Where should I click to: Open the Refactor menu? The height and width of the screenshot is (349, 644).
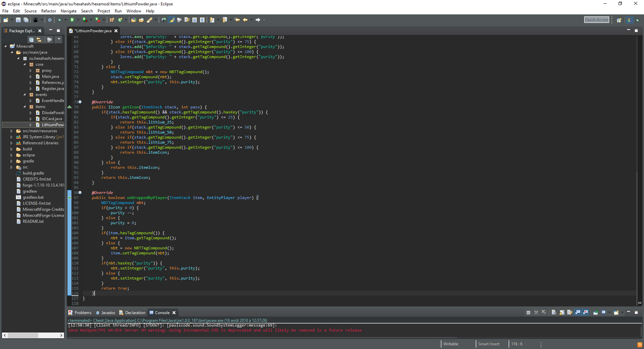[48, 11]
